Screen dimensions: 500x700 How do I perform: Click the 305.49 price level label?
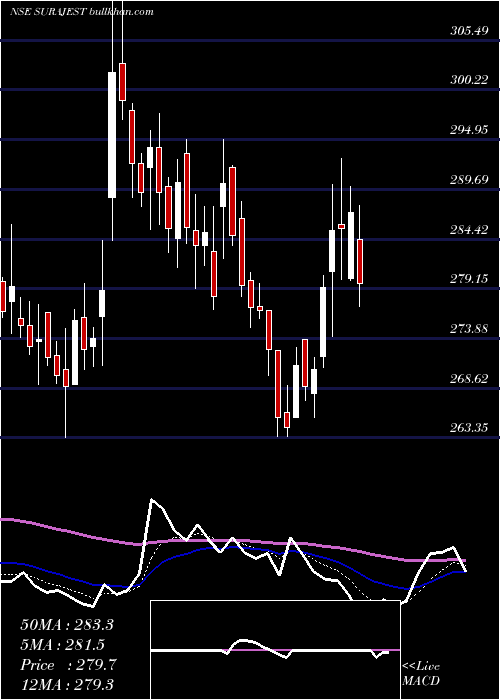(x=469, y=31)
